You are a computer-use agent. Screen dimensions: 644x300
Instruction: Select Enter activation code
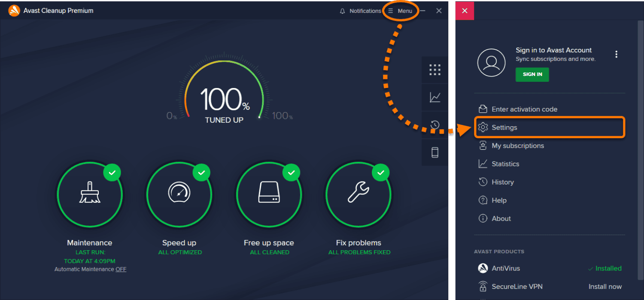click(x=524, y=109)
